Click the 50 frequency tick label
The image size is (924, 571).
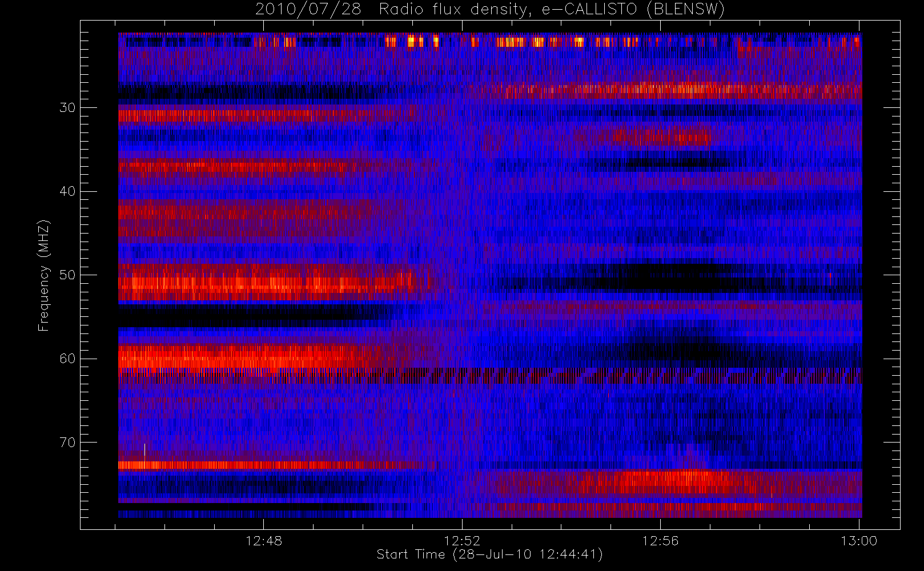pyautogui.click(x=67, y=275)
